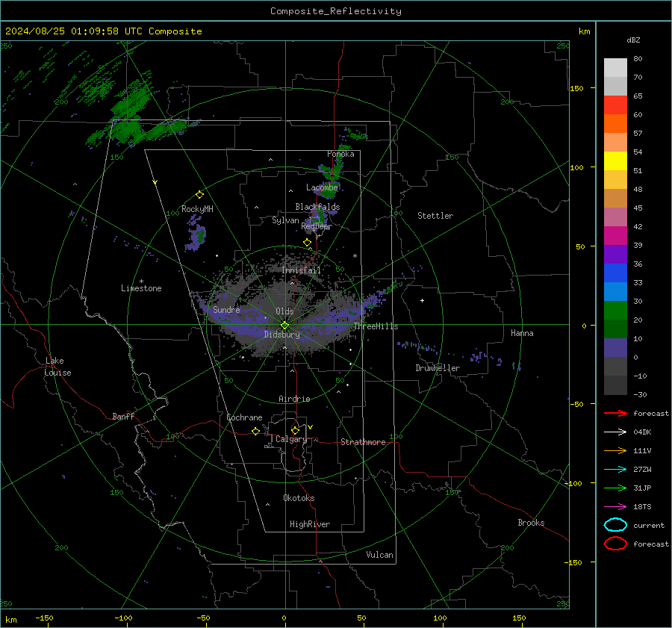Click the Sylvan label on map
This screenshot has height=628, width=672.
point(285,220)
